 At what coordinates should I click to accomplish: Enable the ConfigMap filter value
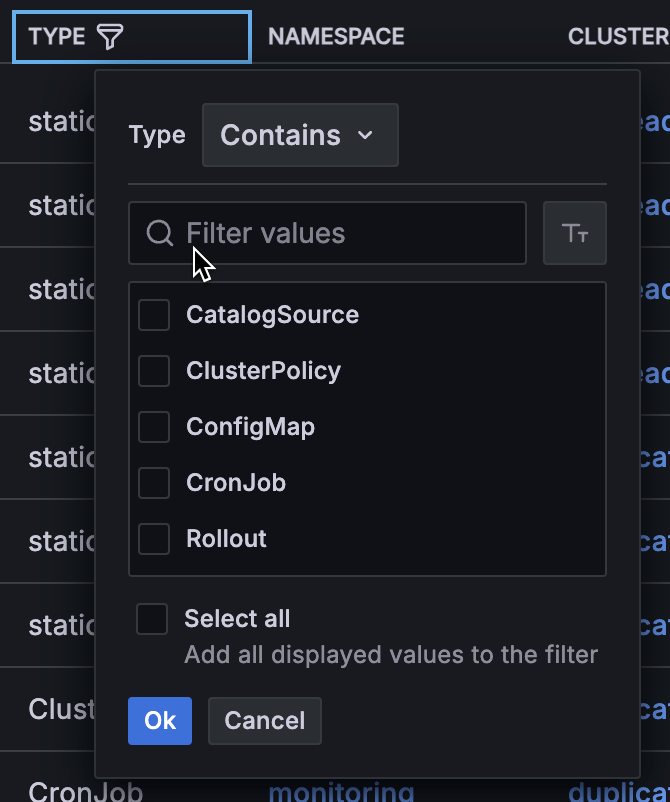[153, 427]
